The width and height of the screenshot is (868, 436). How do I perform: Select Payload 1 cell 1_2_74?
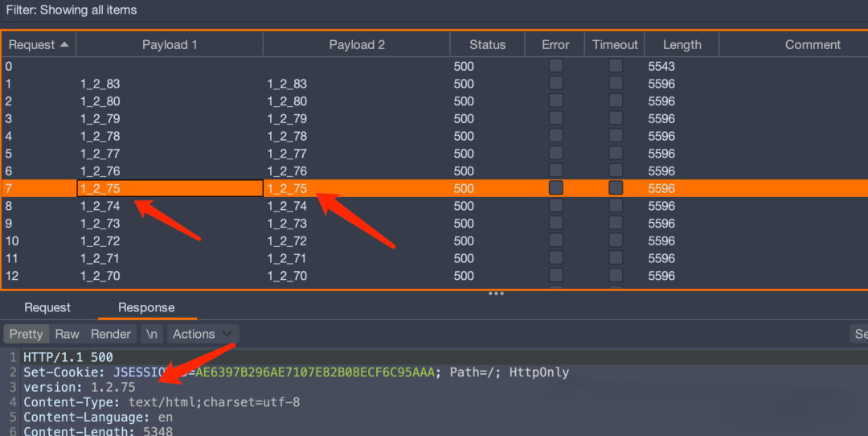point(100,206)
